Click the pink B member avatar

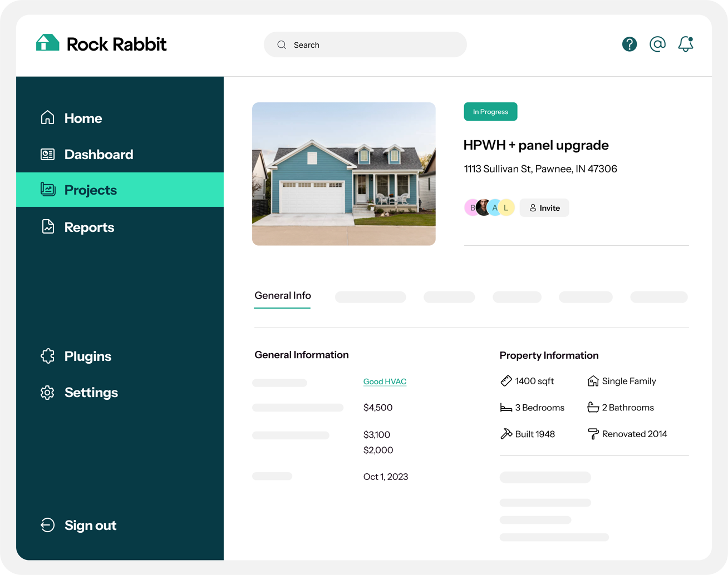(x=471, y=207)
